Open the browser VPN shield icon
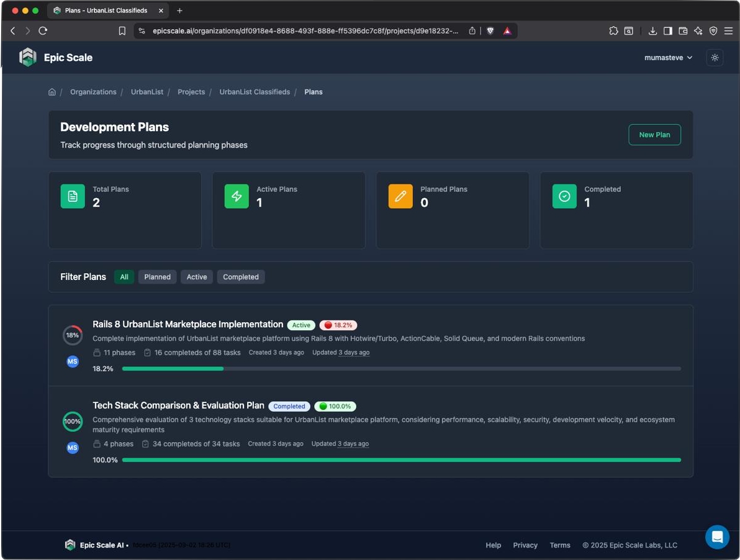This screenshot has width=740, height=560. pyautogui.click(x=713, y=30)
